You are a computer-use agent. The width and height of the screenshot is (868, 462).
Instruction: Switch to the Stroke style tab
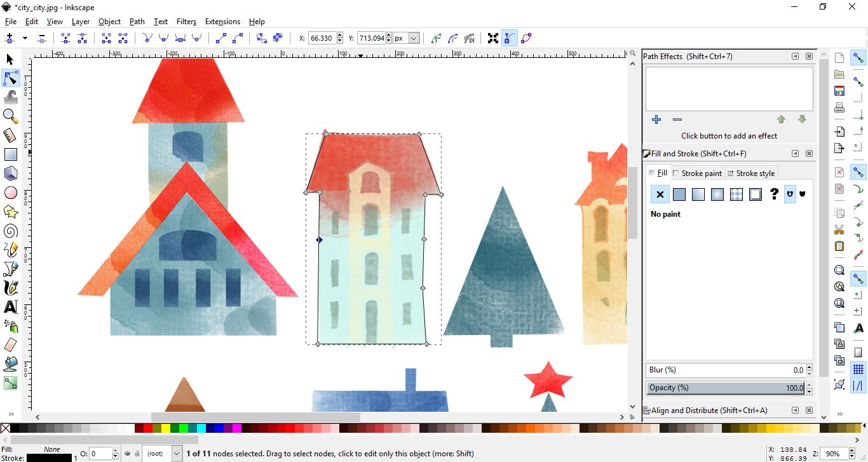pos(750,173)
